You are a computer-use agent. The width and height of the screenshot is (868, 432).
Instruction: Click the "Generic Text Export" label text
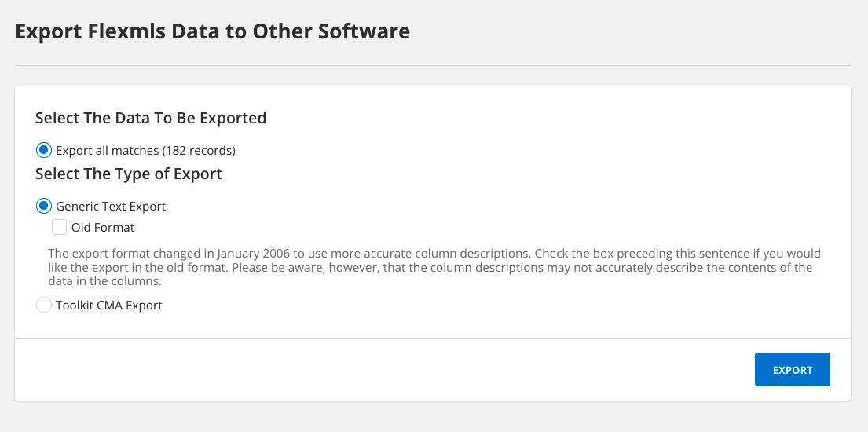click(x=111, y=207)
